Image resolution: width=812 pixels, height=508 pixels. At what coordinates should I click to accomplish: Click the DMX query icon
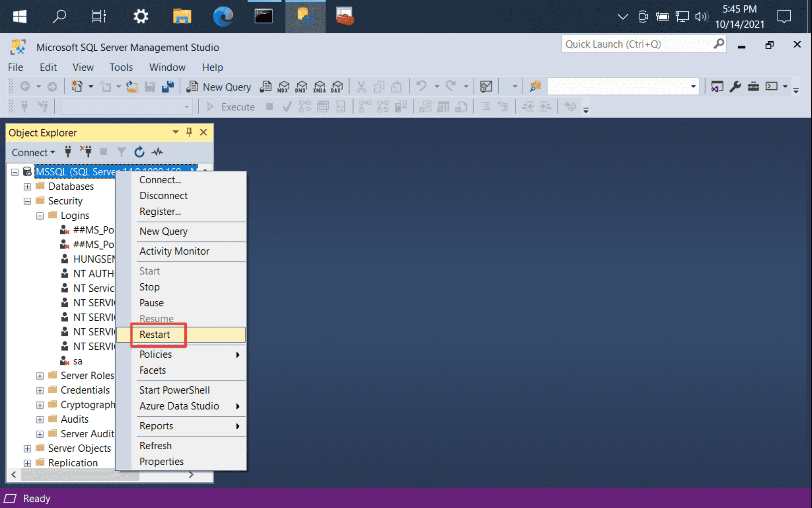[x=301, y=87]
